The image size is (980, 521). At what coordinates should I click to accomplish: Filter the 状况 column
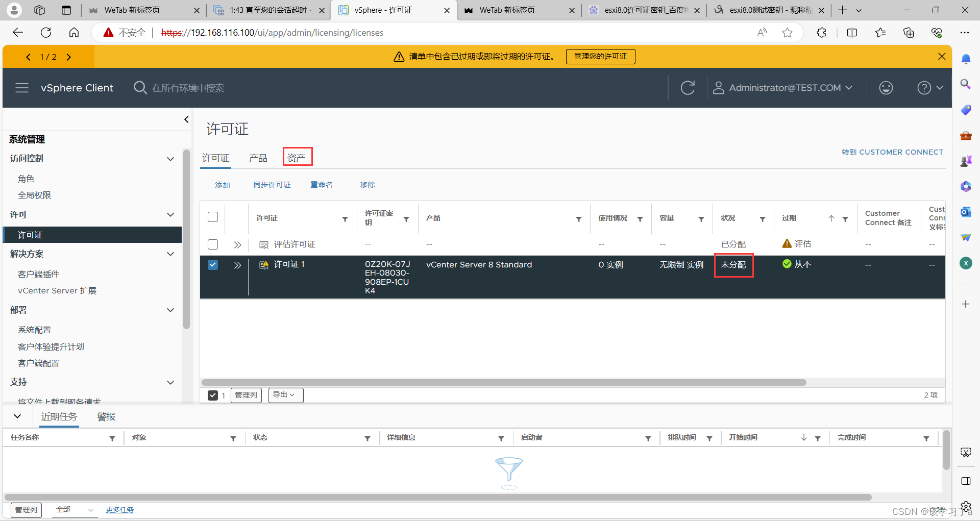click(x=763, y=219)
